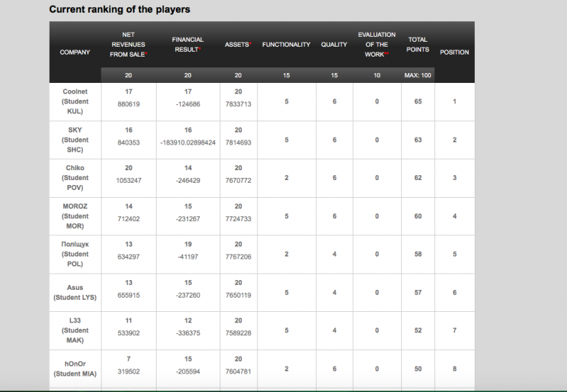Click the FINANCIAL RESULT column header
Screen dimensions: 567x392
[x=188, y=44]
